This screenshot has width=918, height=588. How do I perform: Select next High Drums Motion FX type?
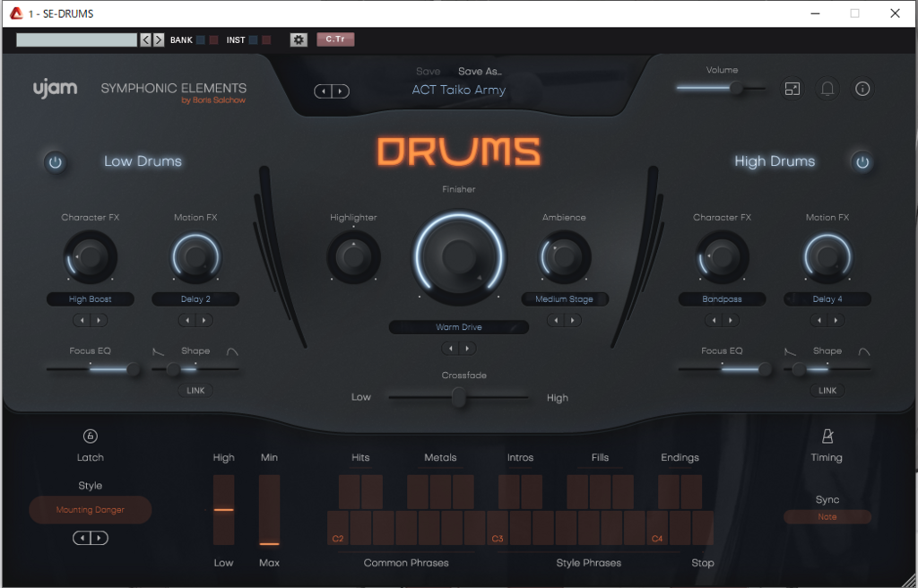pos(836,320)
